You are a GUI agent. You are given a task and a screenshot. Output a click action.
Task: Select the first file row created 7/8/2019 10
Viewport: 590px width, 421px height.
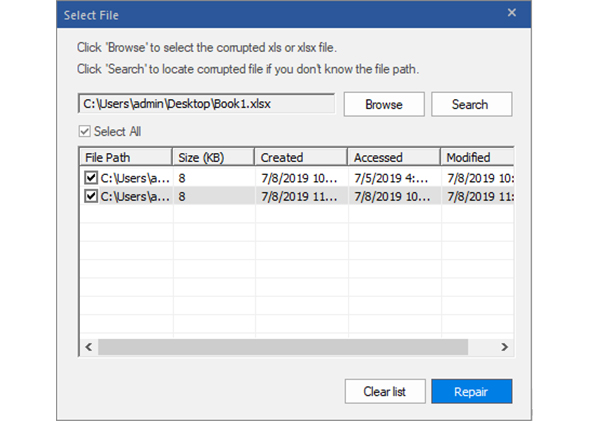coord(297,178)
